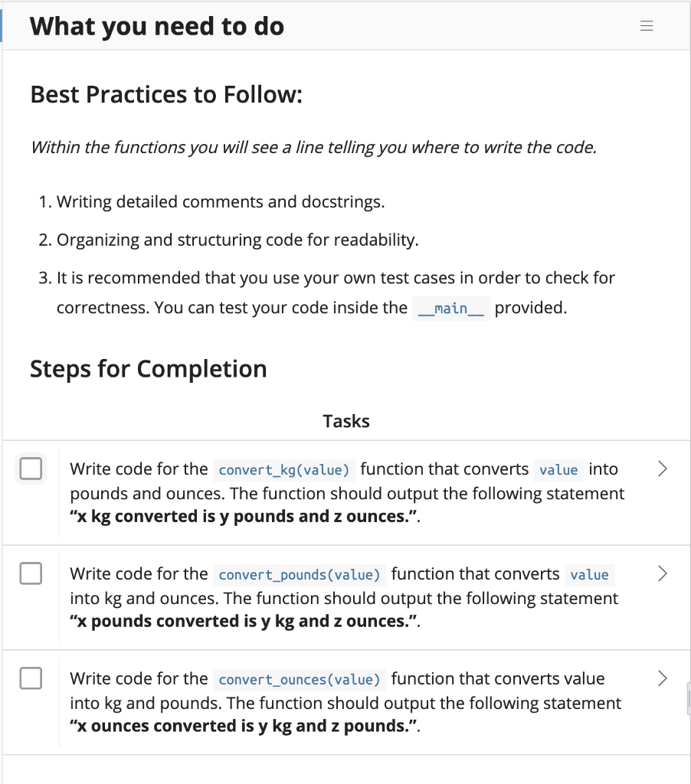The width and height of the screenshot is (691, 784).
Task: Click the "Steps for Completion" heading
Action: 149,369
